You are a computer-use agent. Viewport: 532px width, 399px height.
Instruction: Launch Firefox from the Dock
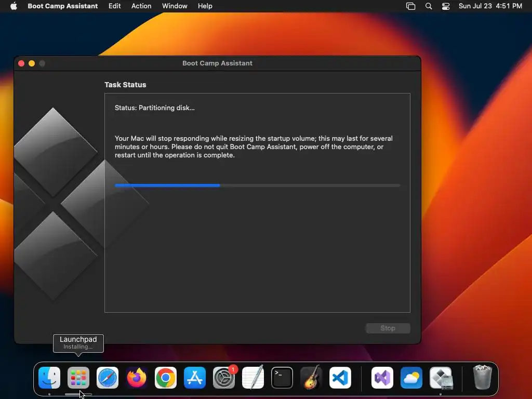[x=137, y=377]
